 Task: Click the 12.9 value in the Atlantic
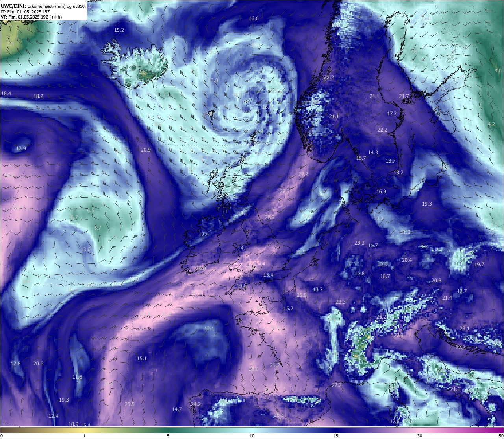pyautogui.click(x=21, y=149)
